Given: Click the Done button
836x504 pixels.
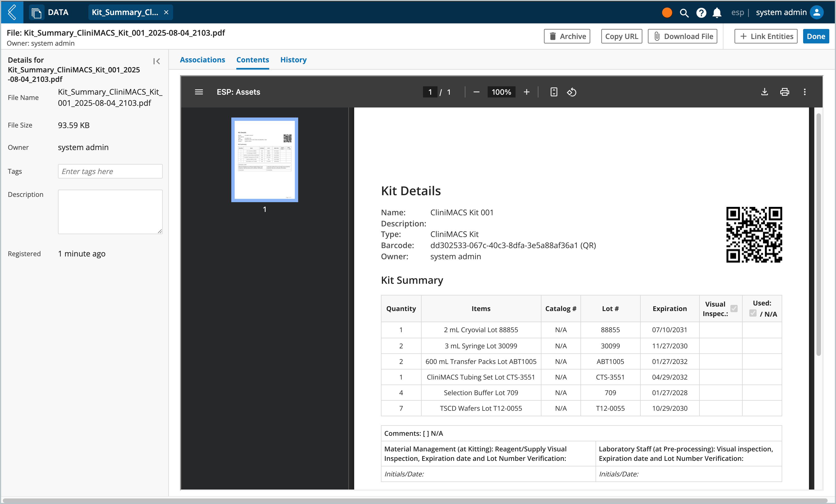Looking at the screenshot, I should click(816, 36).
